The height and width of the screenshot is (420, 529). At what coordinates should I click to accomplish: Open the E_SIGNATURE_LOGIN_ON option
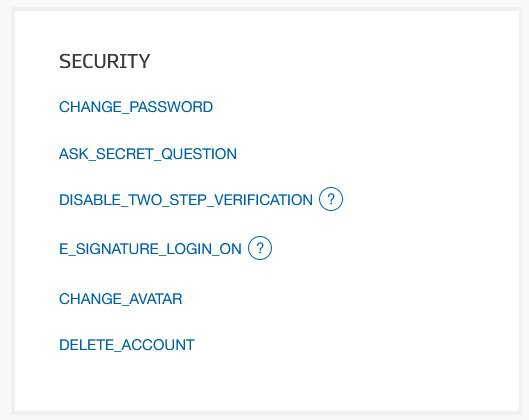pos(150,249)
